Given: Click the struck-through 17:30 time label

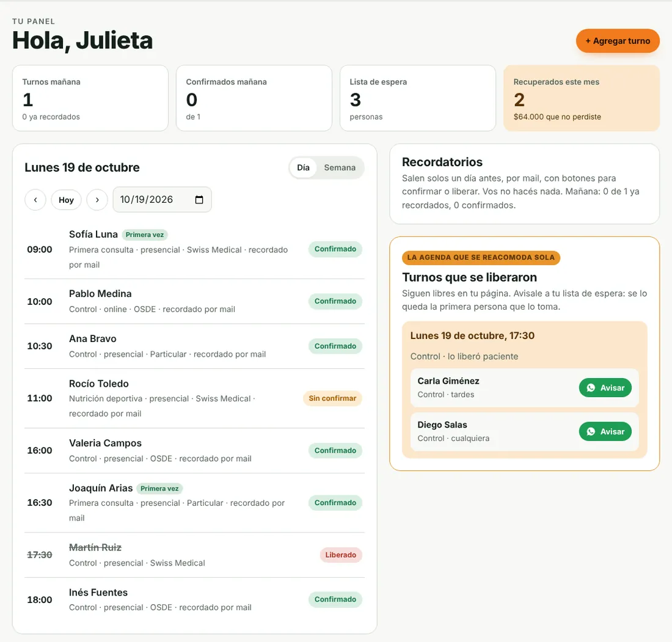Looking at the screenshot, I should coord(40,555).
